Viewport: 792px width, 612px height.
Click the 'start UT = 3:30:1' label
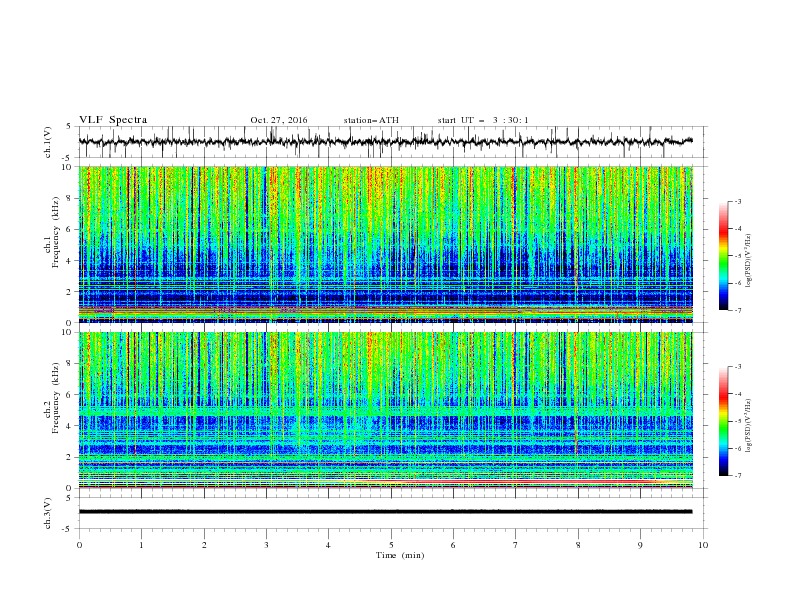tap(483, 120)
